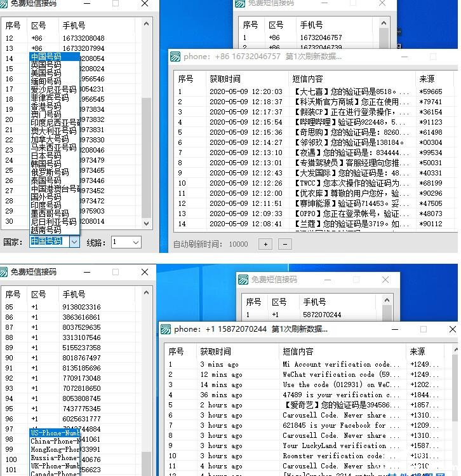
Task: Close the top-left 免费短信接码 window
Action: (145, 3)
